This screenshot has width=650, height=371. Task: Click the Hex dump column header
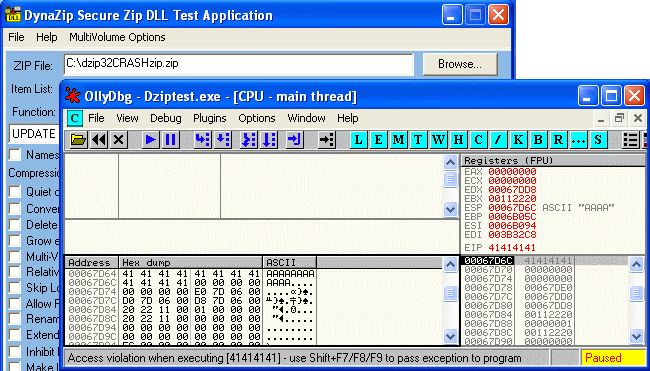coord(191,263)
